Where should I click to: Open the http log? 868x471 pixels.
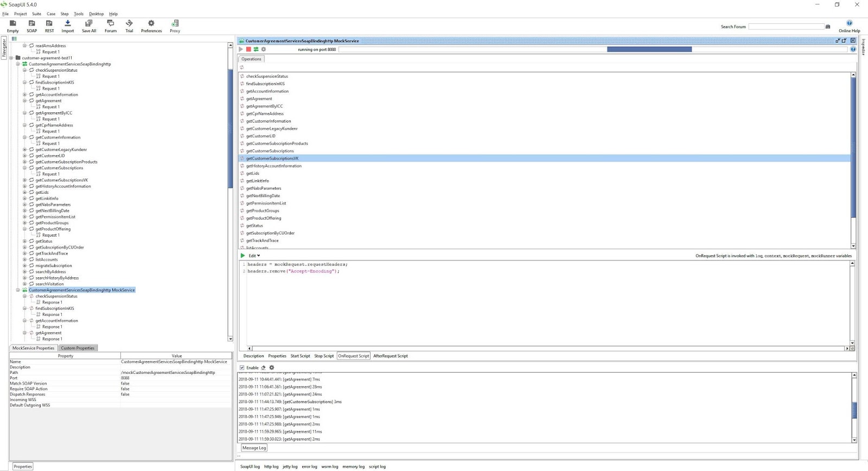271,467
